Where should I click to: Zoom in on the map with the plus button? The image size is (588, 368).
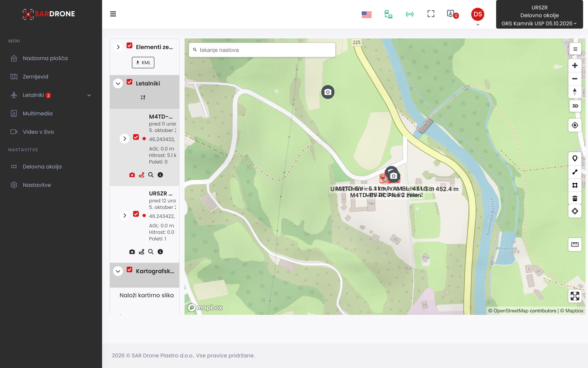[575, 65]
